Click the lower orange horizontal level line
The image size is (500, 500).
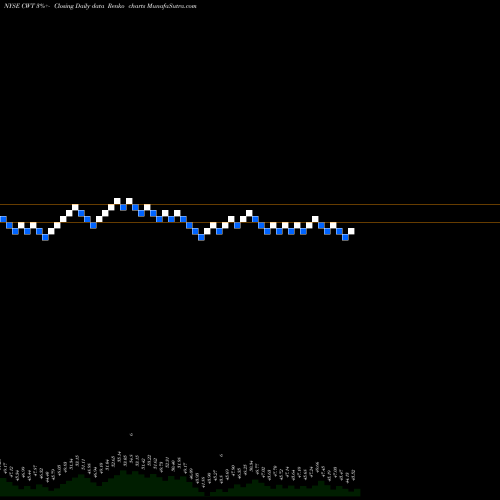click(250, 222)
